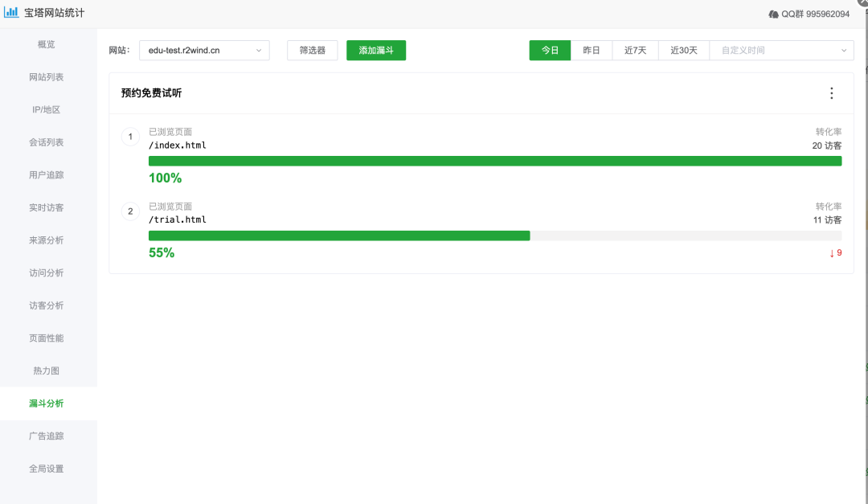Click the 宝塔网站统计 bar chart logo icon
The width and height of the screenshot is (868, 504).
point(11,12)
